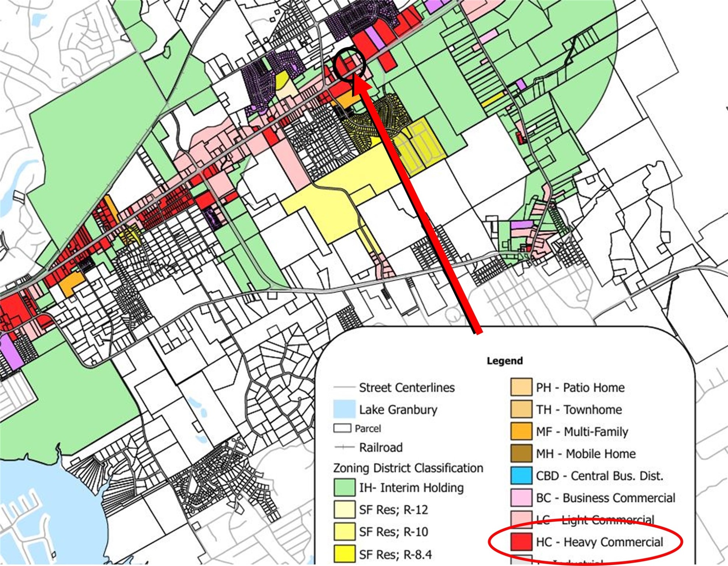
Task: Click the Legend title text
Action: [x=504, y=361]
